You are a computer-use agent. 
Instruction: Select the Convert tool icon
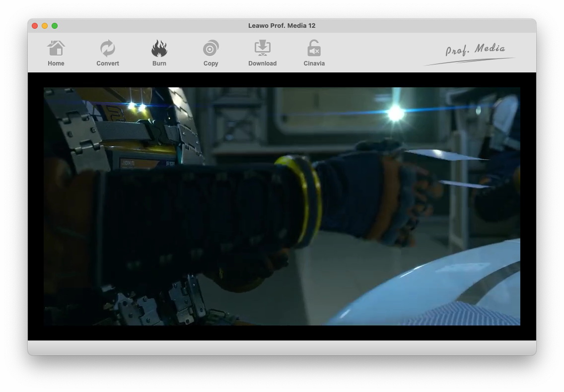[x=108, y=48]
